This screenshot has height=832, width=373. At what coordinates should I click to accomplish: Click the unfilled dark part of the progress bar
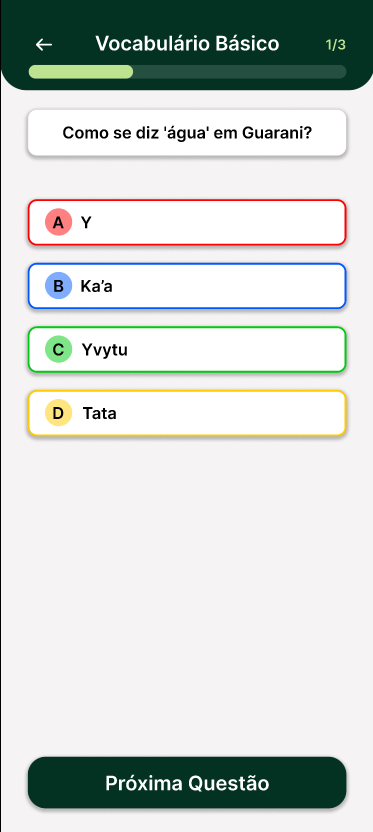[239, 72]
